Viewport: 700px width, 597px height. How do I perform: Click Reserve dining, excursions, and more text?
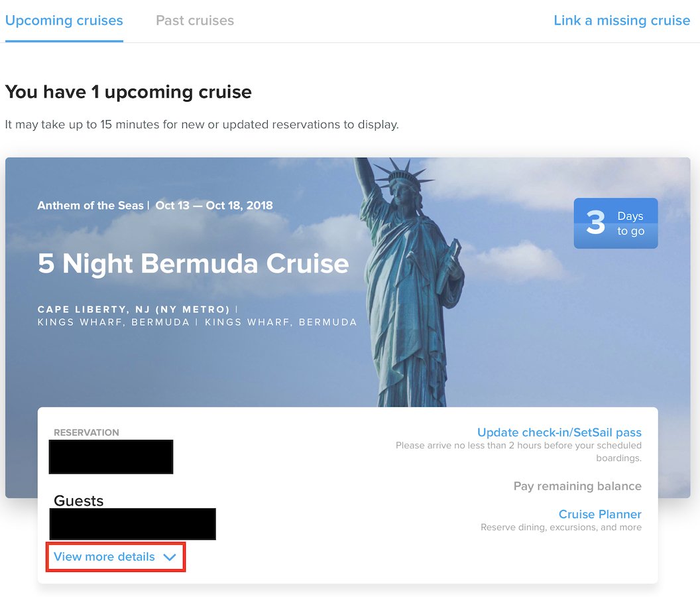(561, 527)
